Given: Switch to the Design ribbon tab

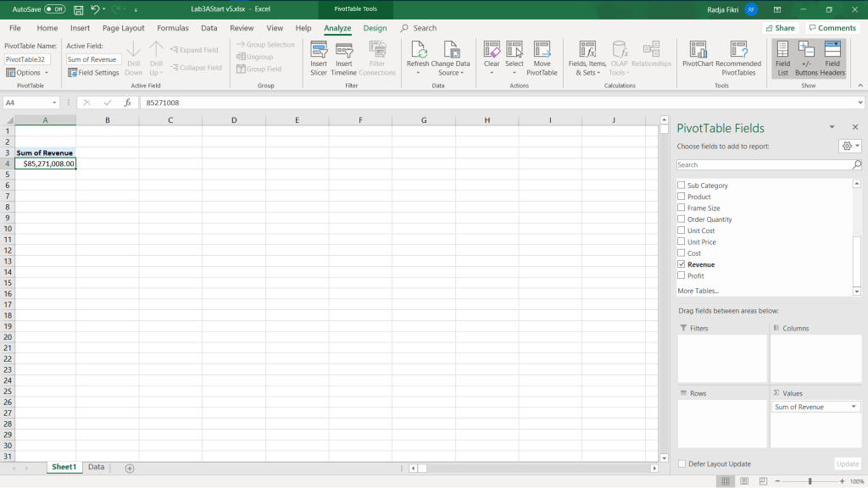Looking at the screenshot, I should tap(375, 28).
